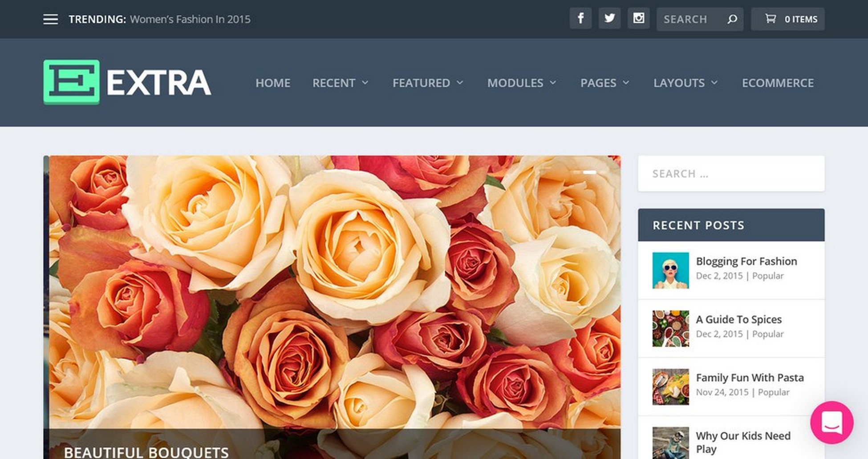Click the Trending label in top bar
This screenshot has height=459, width=868.
97,20
